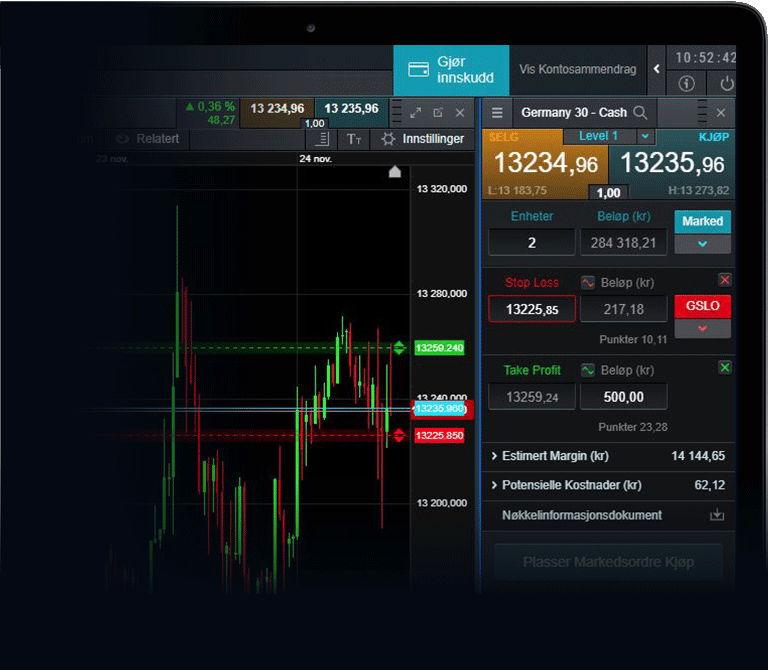Screen dimensions: 768x670
Task: Expand the Estimert Margin (kr) row
Action: coord(495,456)
